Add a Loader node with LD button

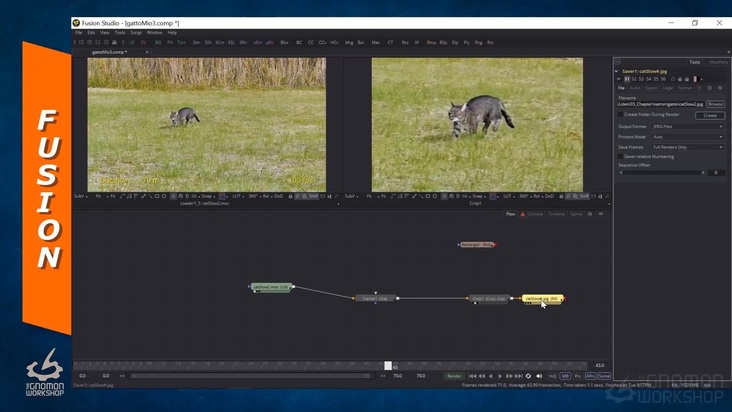coord(132,42)
